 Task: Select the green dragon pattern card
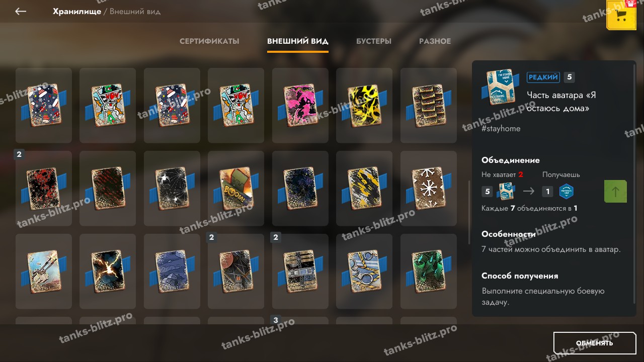click(x=429, y=271)
